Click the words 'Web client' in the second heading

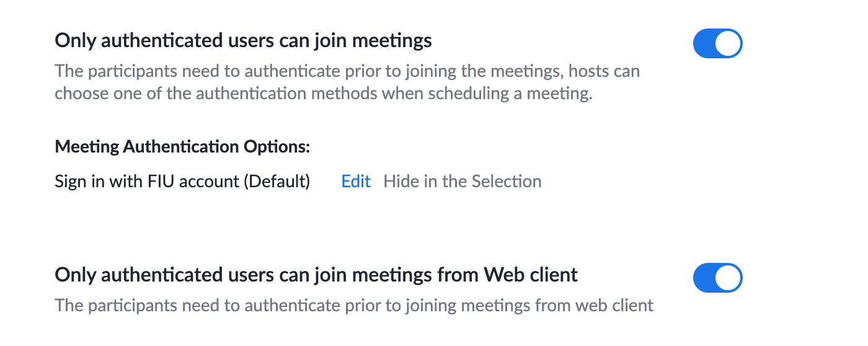pos(531,275)
